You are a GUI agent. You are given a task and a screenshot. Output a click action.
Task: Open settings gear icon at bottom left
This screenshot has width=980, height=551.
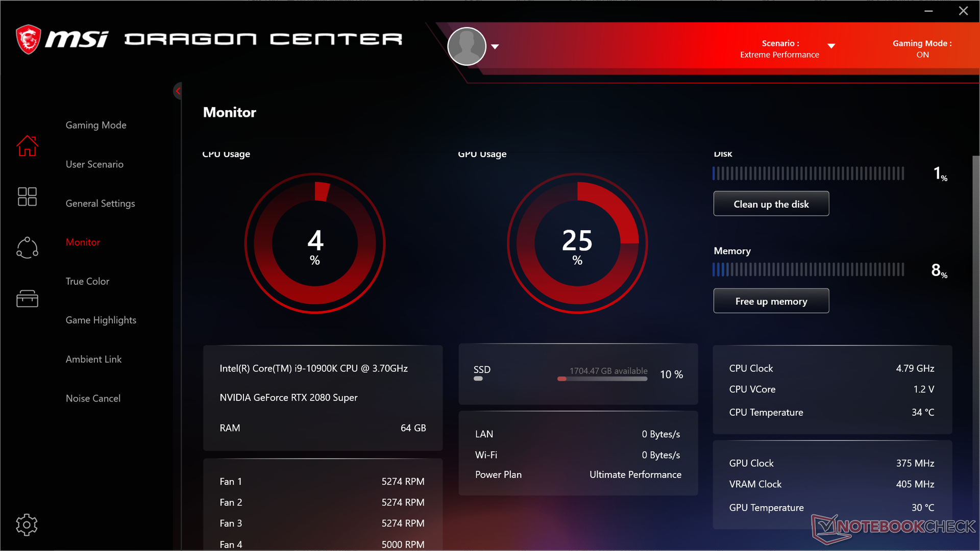click(x=27, y=524)
